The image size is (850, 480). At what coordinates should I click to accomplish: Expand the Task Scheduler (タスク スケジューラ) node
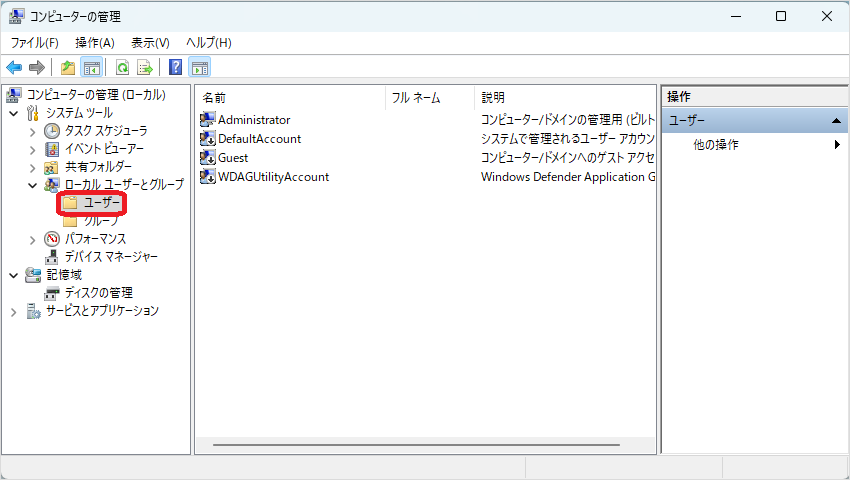(32, 131)
